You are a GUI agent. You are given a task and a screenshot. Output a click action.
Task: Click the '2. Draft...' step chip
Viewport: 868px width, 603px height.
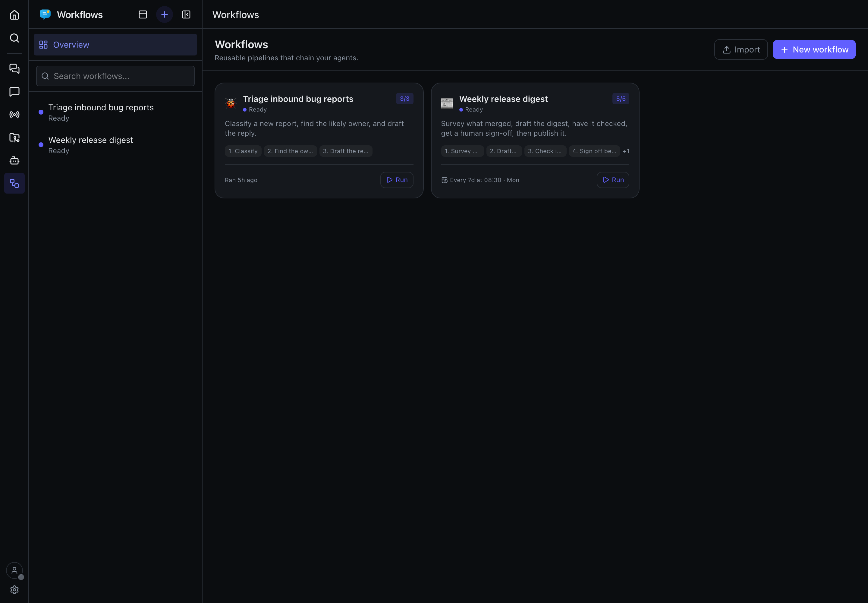504,151
